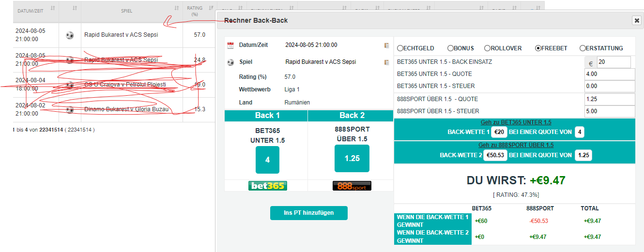Click the bet365 logo
Image resolution: width=644 pixels, height=252 pixels.
[x=268, y=186]
